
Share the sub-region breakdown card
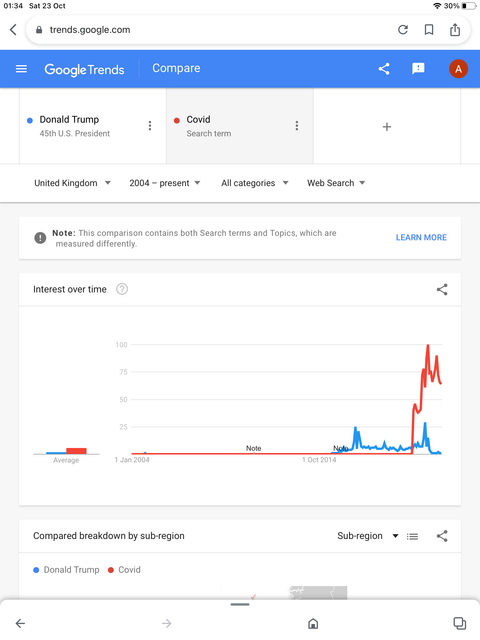point(442,536)
